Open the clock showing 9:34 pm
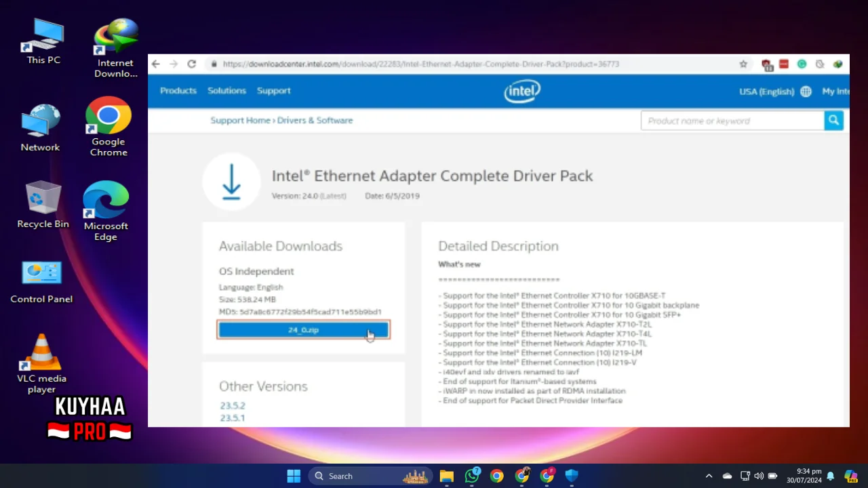The height and width of the screenshot is (488, 868). pyautogui.click(x=804, y=476)
